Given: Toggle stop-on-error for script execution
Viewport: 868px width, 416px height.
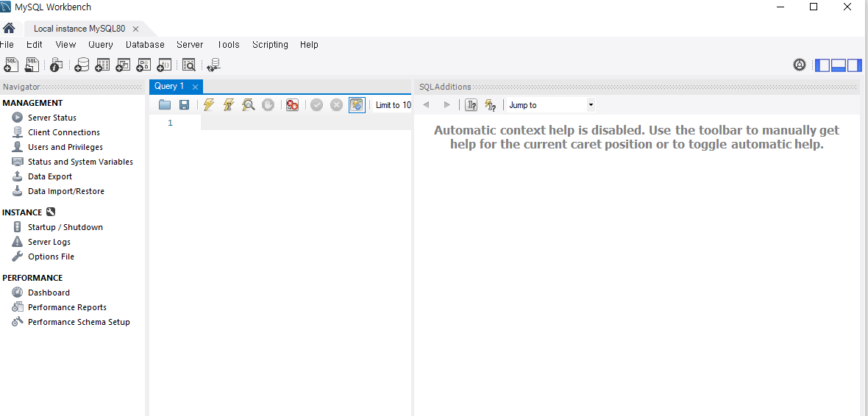Looking at the screenshot, I should click(x=292, y=104).
